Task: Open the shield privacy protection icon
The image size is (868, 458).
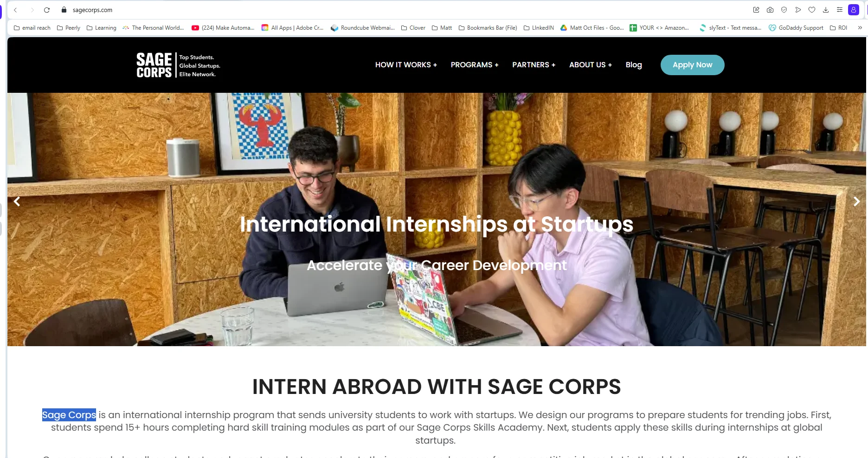Action: point(784,10)
